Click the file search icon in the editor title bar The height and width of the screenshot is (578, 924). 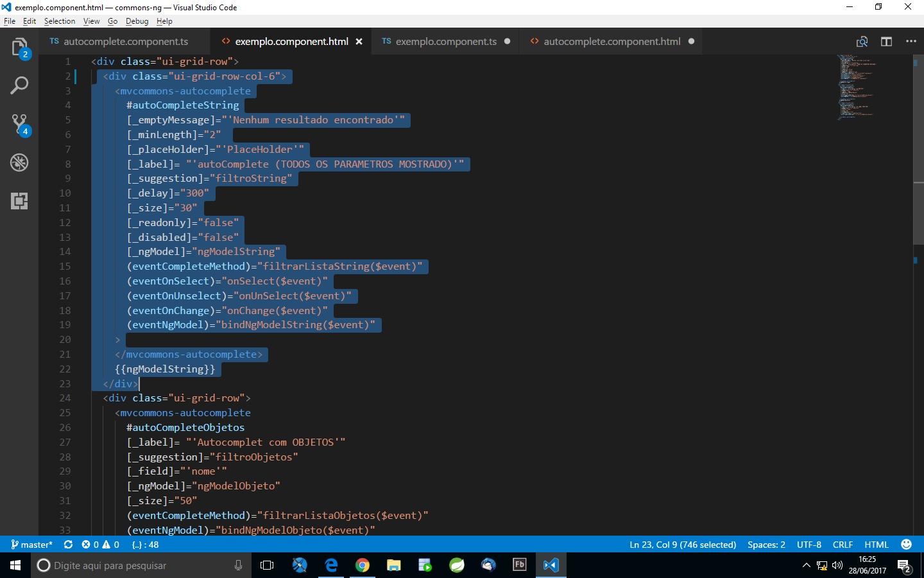click(x=862, y=40)
